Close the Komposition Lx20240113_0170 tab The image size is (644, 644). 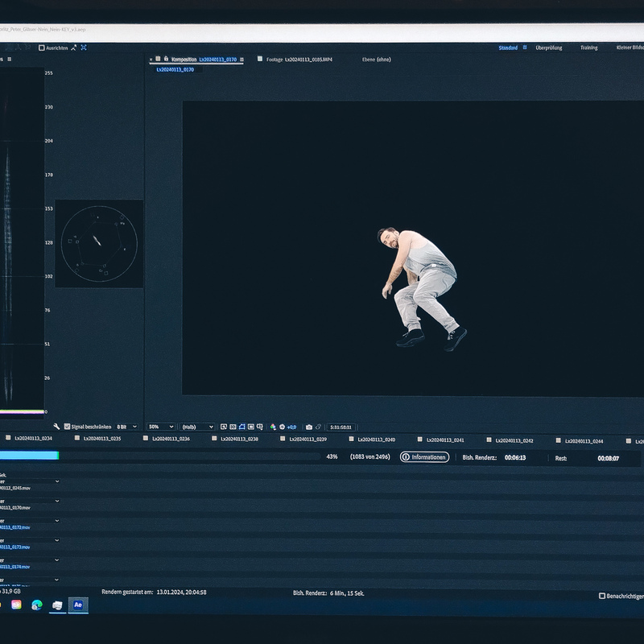pyautogui.click(x=151, y=60)
